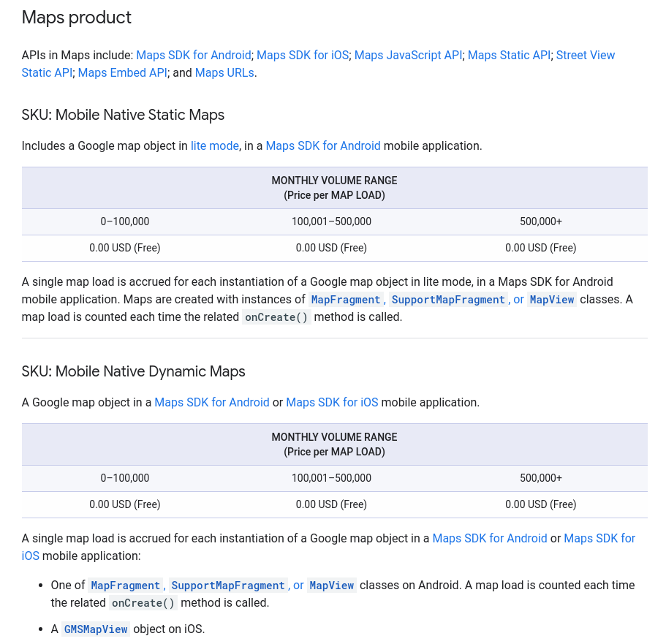Click the SKU: Mobile Native Static Maps heading
This screenshot has height=644, width=666.
[123, 115]
